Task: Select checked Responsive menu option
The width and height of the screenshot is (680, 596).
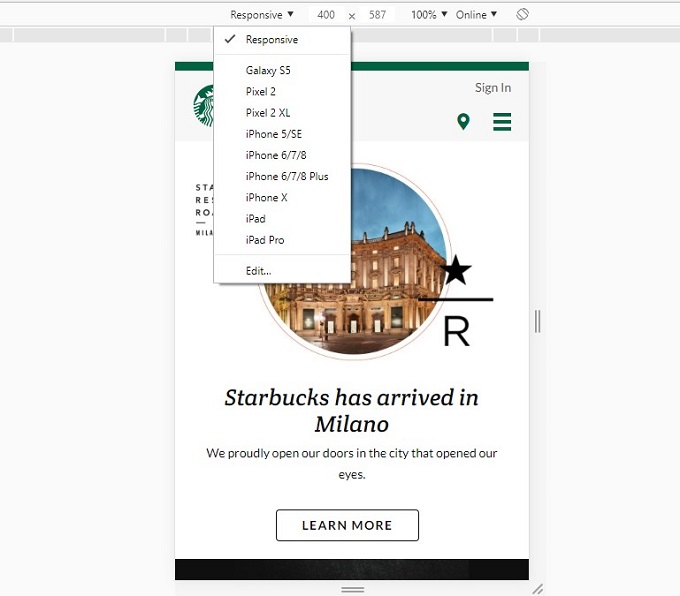Action: (x=282, y=39)
